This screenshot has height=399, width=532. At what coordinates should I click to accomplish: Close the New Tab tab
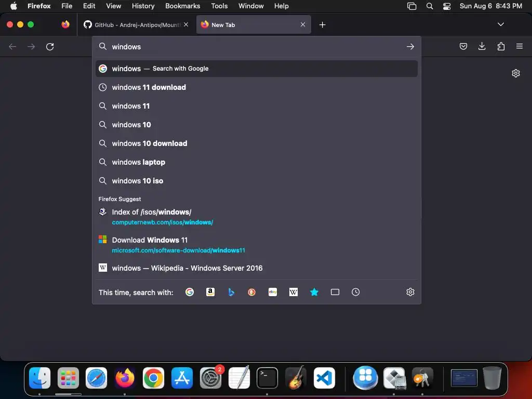pos(303,24)
